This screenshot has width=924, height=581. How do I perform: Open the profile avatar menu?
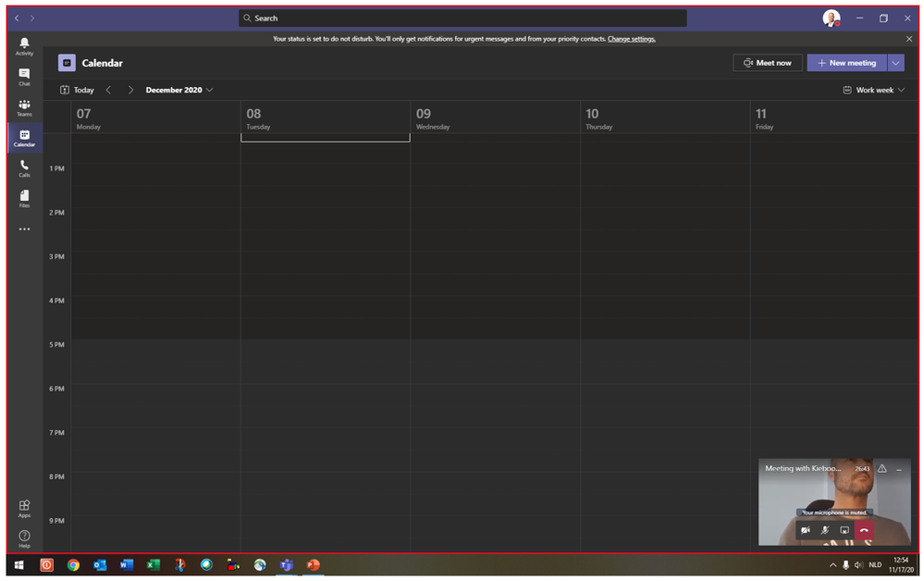tap(831, 19)
